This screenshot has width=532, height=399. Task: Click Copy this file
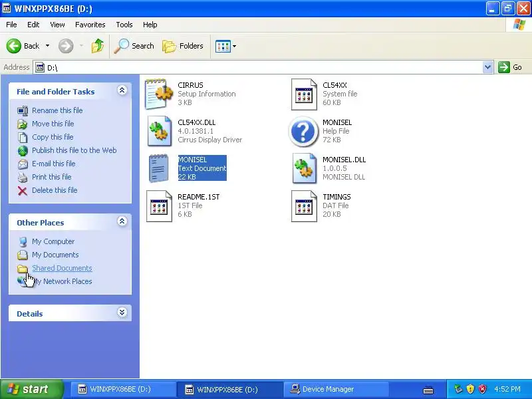point(53,137)
